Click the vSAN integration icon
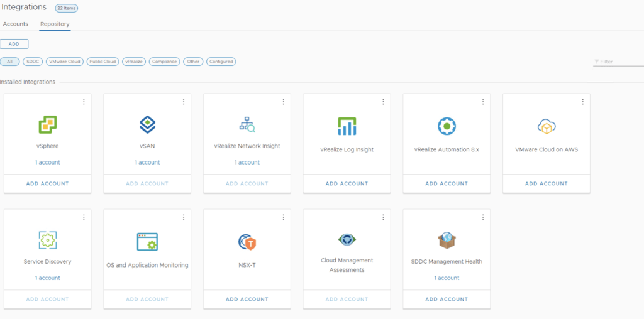 click(147, 126)
